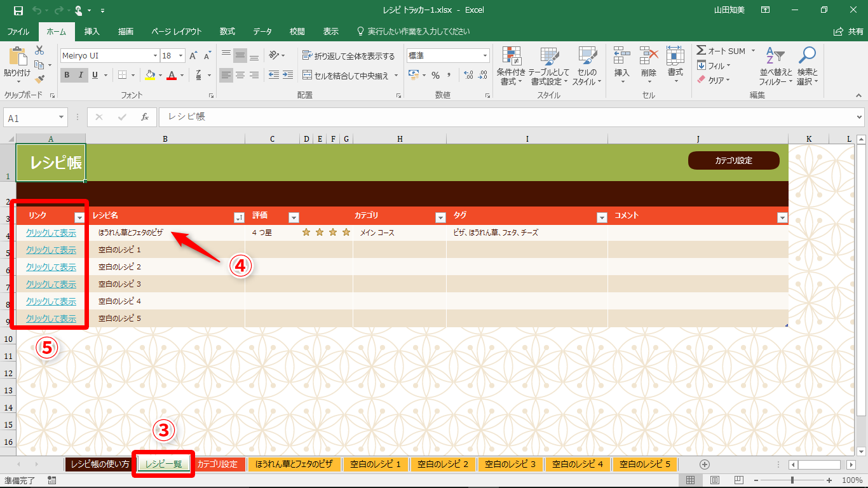Click クリックして表示 link for 空白のレシピ 3
The height and width of the screenshot is (488, 868).
pos(51,284)
